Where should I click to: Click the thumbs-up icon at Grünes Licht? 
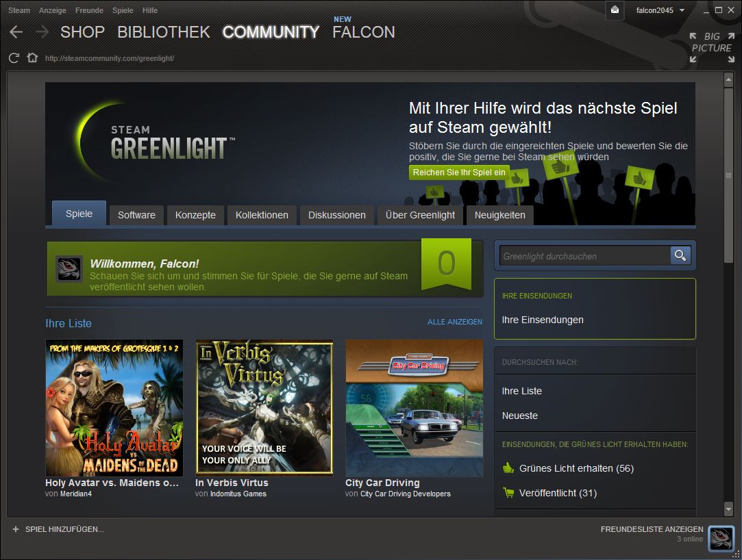(508, 468)
